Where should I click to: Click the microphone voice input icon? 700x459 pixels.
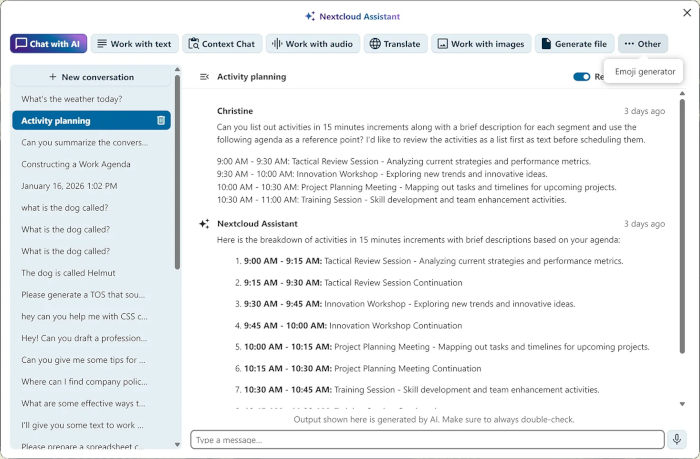coord(678,439)
